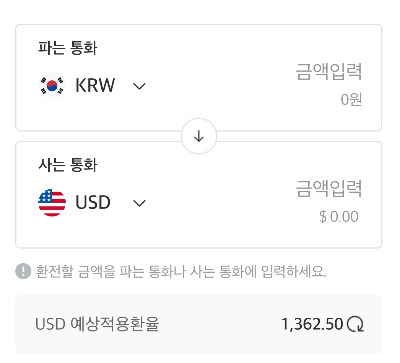This screenshot has height=363, width=400.
Task: Click the 환전할 금액을 guidance message
Action: click(x=181, y=271)
